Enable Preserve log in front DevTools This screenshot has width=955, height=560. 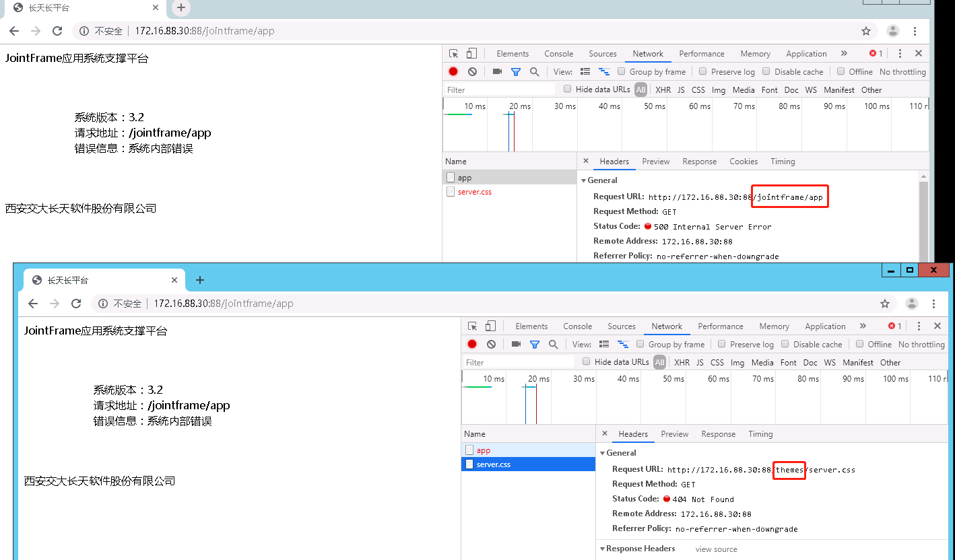[x=721, y=344]
